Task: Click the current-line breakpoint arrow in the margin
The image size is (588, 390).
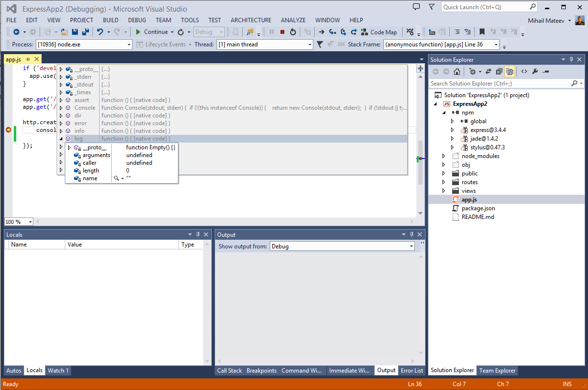Action: tap(8, 130)
